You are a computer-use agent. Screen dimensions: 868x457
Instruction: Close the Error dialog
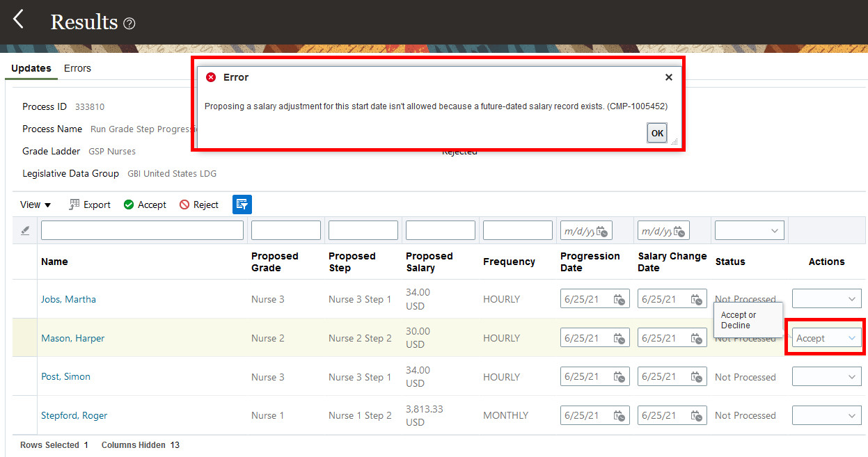pyautogui.click(x=669, y=77)
